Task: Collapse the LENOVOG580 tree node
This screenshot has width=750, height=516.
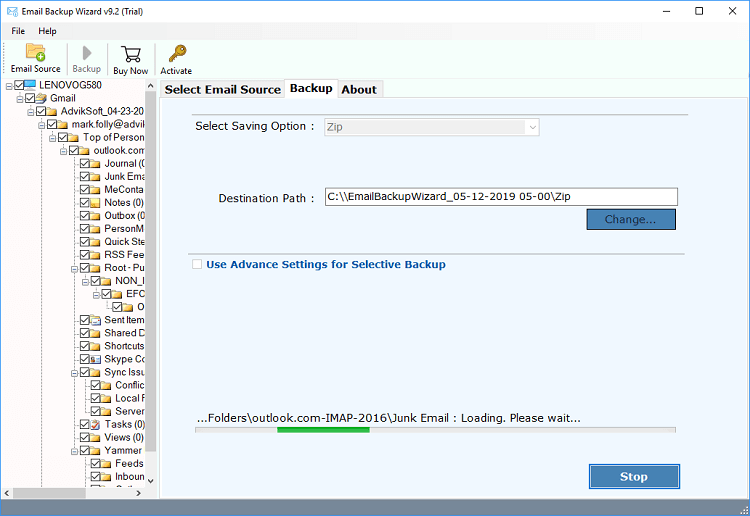Action: click(9, 86)
